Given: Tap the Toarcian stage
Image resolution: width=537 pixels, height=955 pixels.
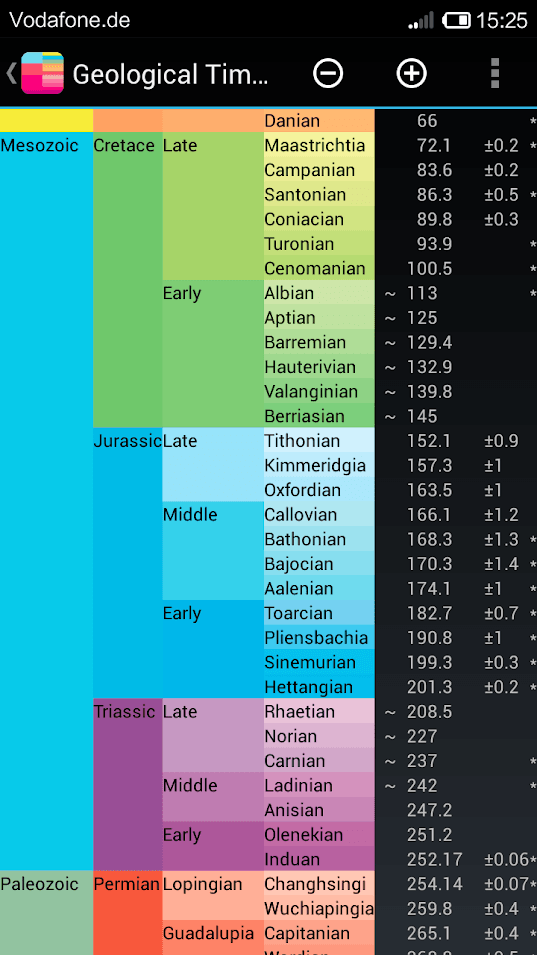Looking at the screenshot, I should 319,613.
